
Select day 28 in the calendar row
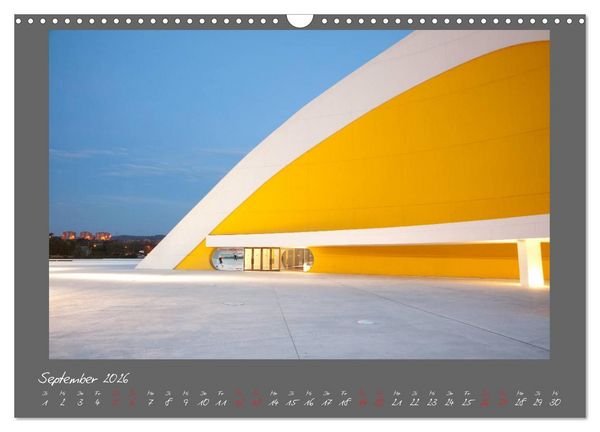520,402
